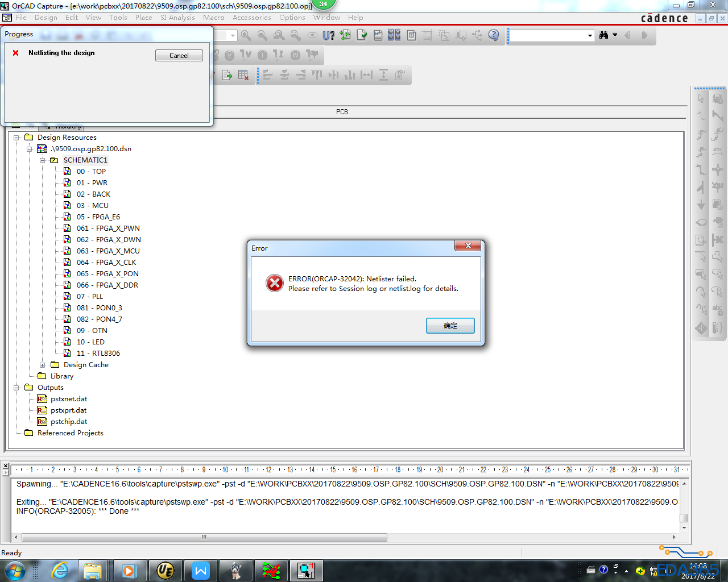Click the place wire tool in palette
The image size is (728, 582).
point(701,116)
